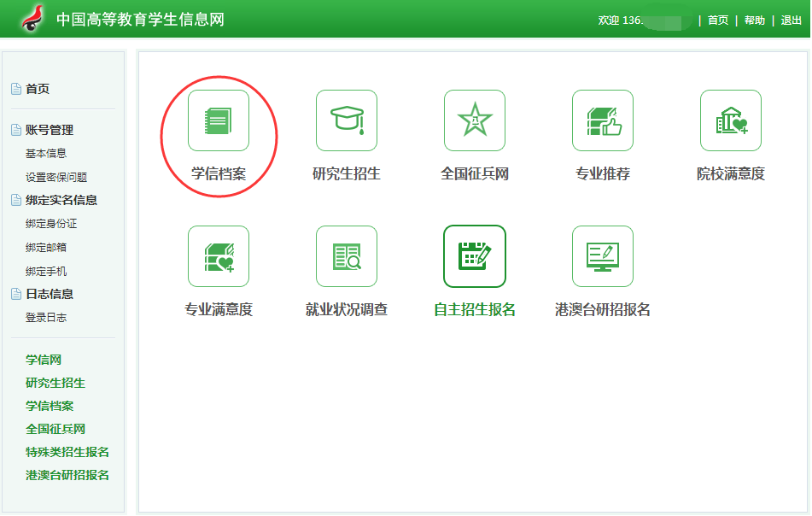Image resolution: width=812 pixels, height=516 pixels.
Task: Click the 港澳台研招报名 label in main grid
Action: pyautogui.click(x=603, y=309)
